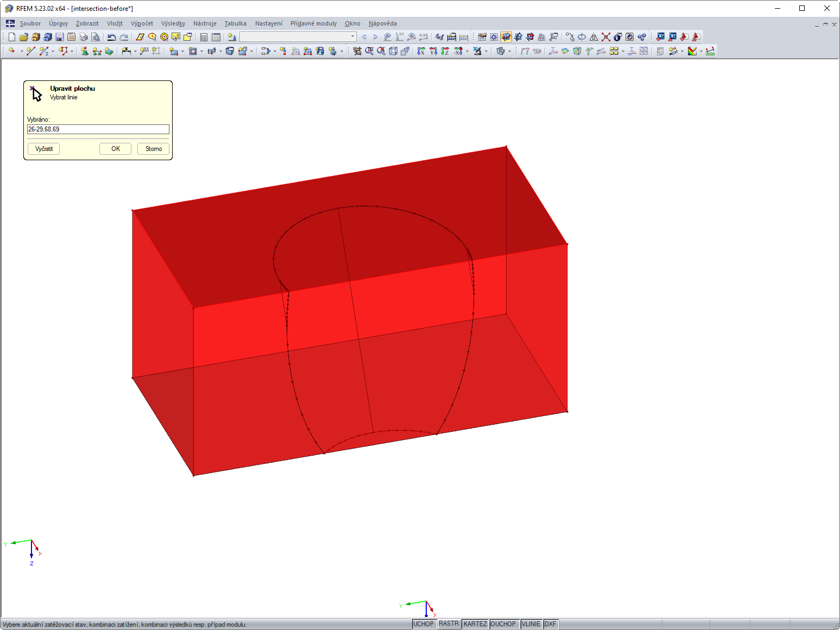Redo the last undone action
Screen dimensions: 840x630
[124, 37]
